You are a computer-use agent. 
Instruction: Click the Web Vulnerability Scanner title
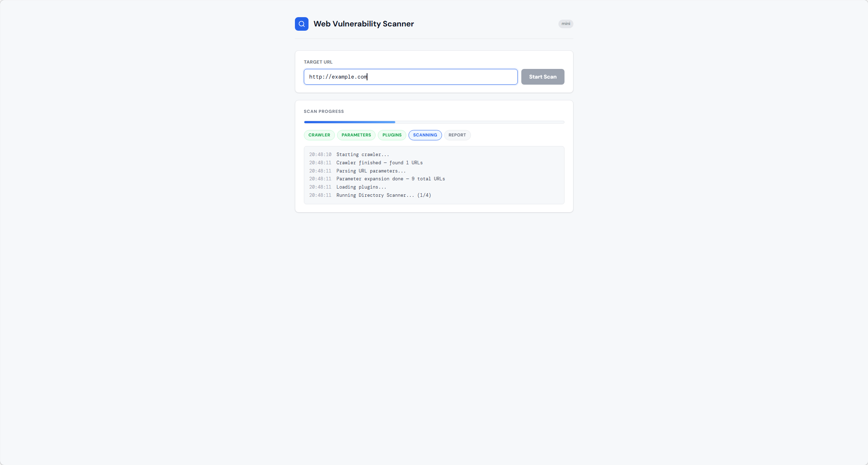pos(363,24)
